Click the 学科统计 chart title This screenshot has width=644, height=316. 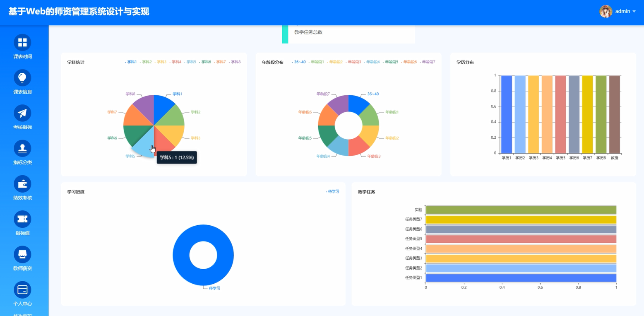(x=76, y=63)
